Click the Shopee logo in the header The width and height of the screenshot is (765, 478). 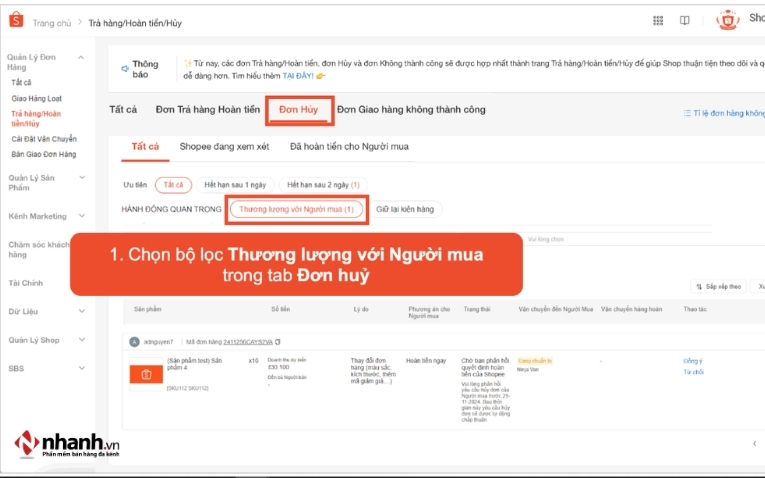[x=15, y=20]
